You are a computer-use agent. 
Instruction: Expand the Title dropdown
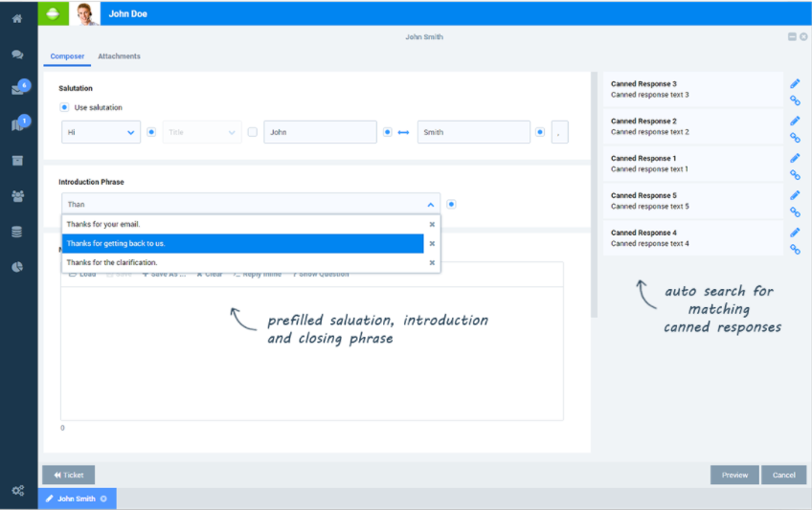coord(201,132)
